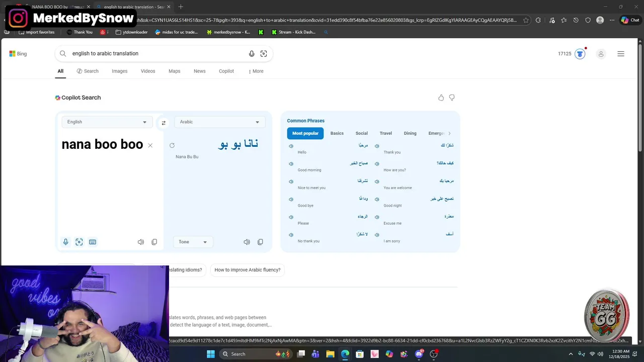This screenshot has width=644, height=362.
Task: Listen to the English source text
Action: [141, 242]
